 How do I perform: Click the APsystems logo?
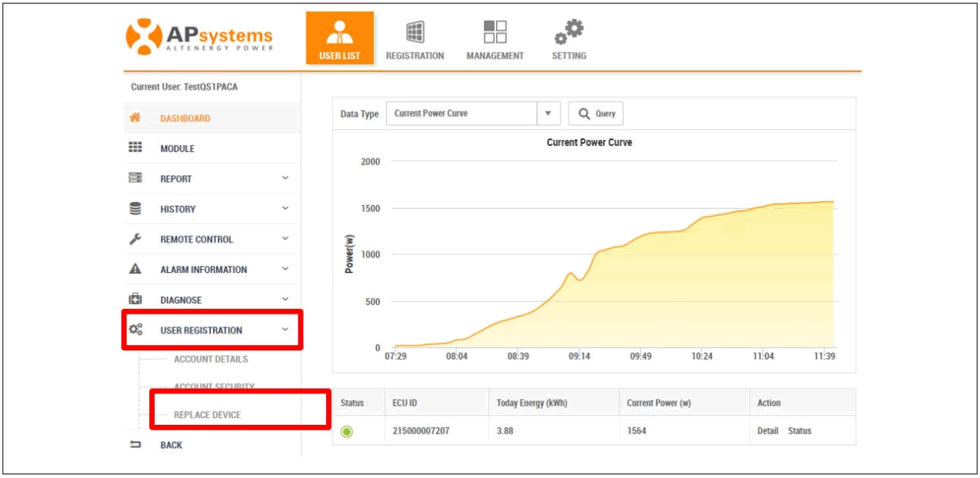[x=199, y=37]
